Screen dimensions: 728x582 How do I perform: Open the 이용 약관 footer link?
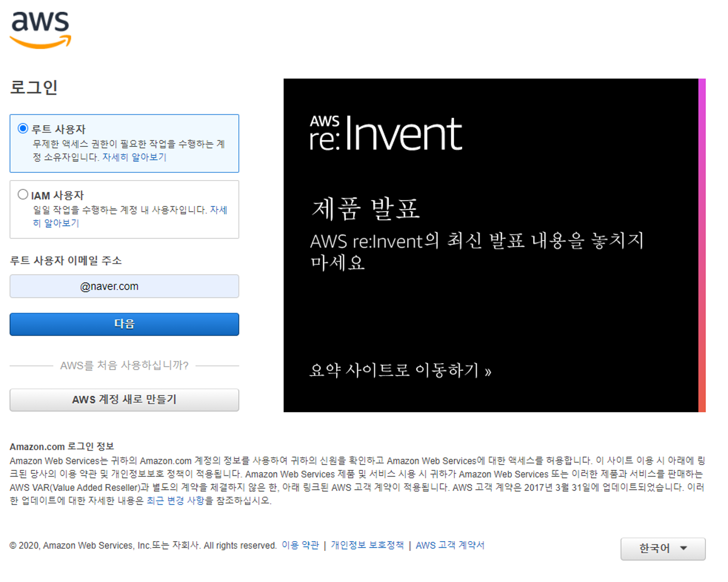[x=300, y=545]
